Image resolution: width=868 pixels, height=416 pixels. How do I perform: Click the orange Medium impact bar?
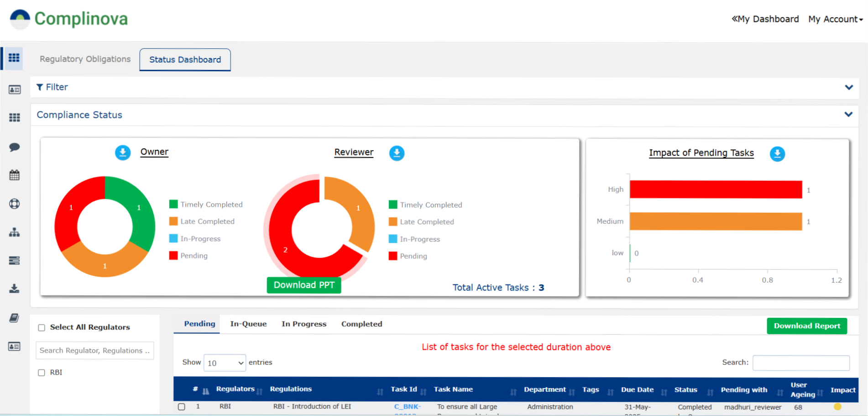716,221
